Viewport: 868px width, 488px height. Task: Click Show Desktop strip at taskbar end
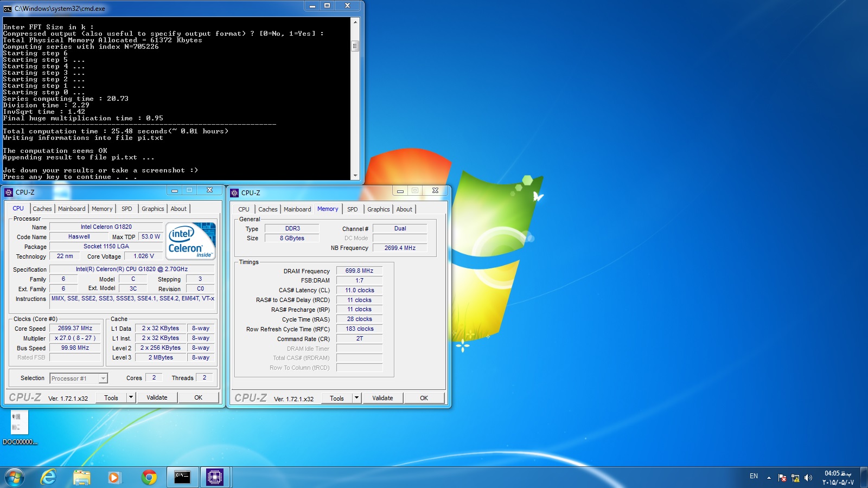click(x=864, y=477)
